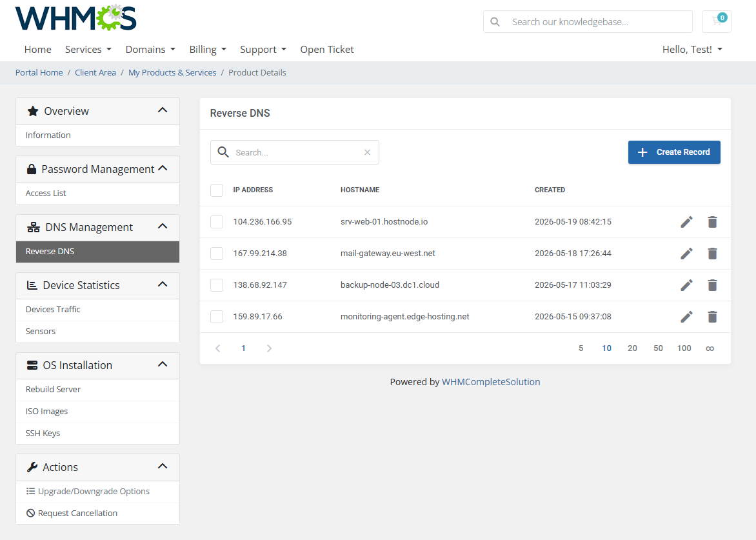Click the DNS Management network icon

point(34,227)
